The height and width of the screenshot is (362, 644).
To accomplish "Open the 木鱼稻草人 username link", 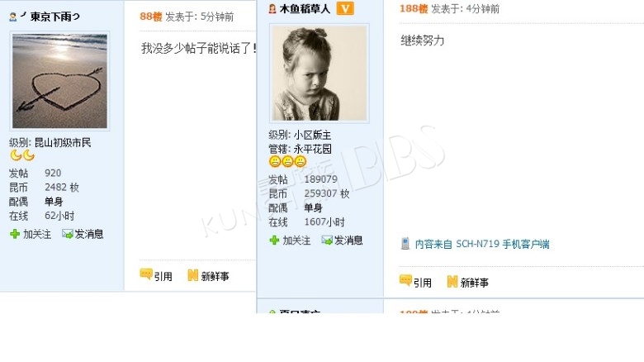I will 305,9.
